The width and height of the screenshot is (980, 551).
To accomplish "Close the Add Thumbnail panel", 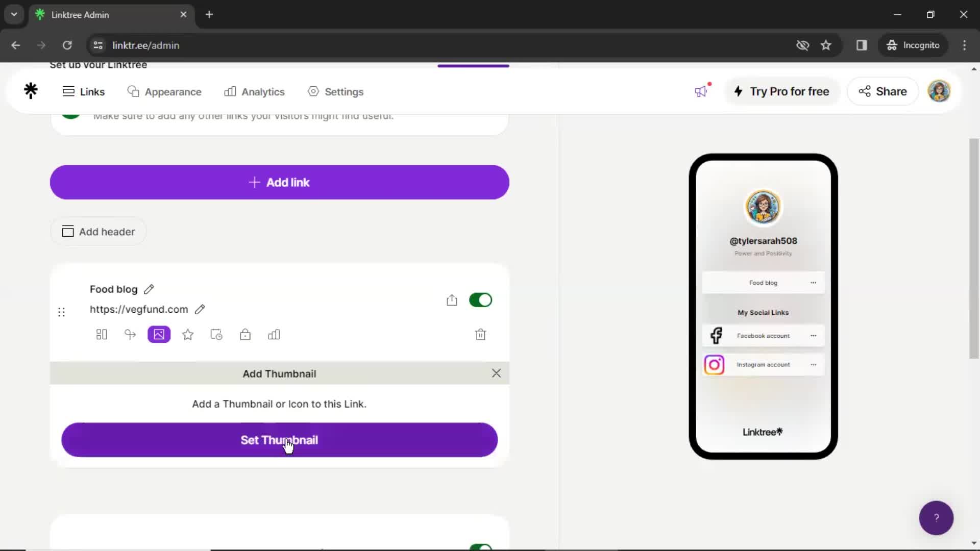I will (x=496, y=373).
